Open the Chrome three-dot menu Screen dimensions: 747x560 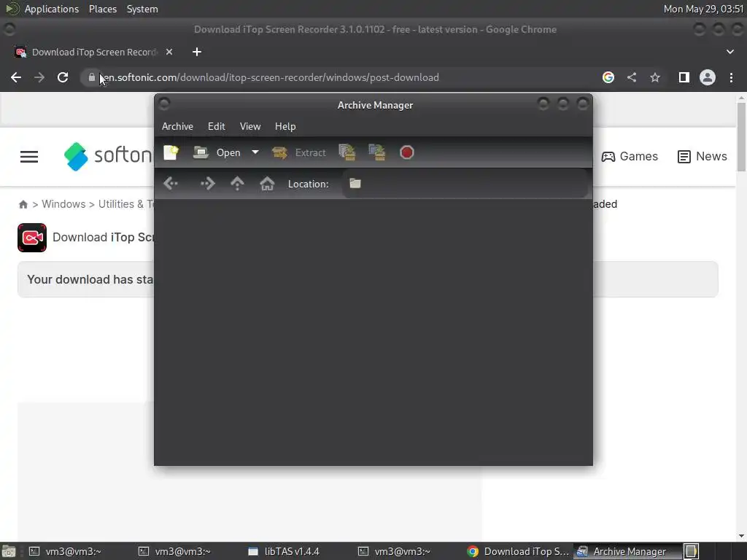731,77
